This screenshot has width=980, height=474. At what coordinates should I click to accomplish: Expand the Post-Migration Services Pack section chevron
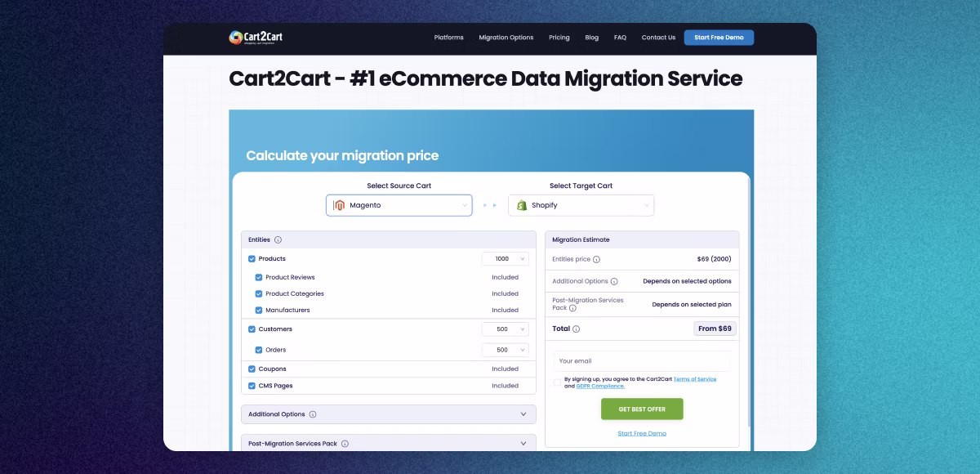(x=523, y=444)
